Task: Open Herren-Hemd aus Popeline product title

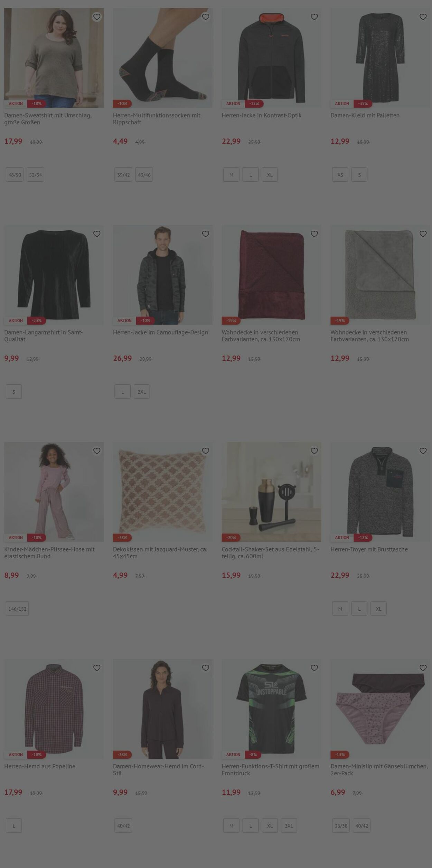Action: 40,766
